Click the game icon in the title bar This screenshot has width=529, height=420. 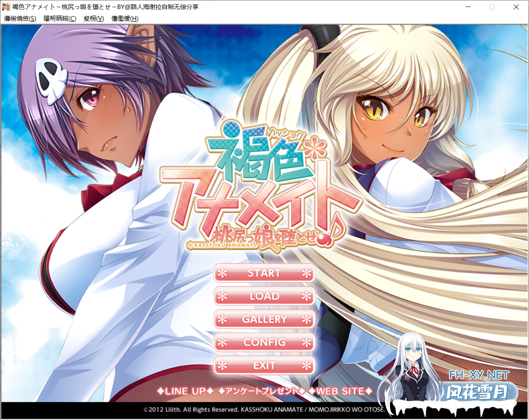6,7
